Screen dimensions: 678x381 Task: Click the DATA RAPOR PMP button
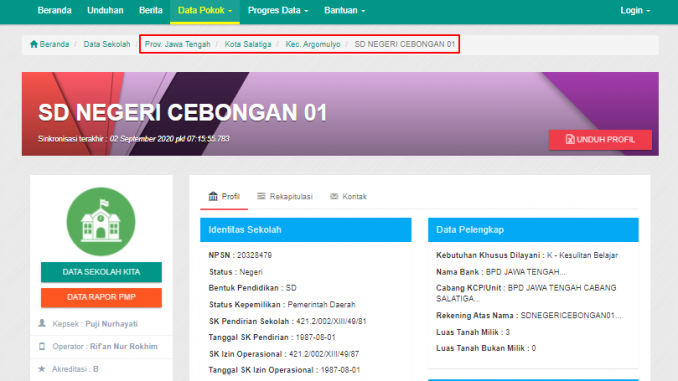click(101, 297)
